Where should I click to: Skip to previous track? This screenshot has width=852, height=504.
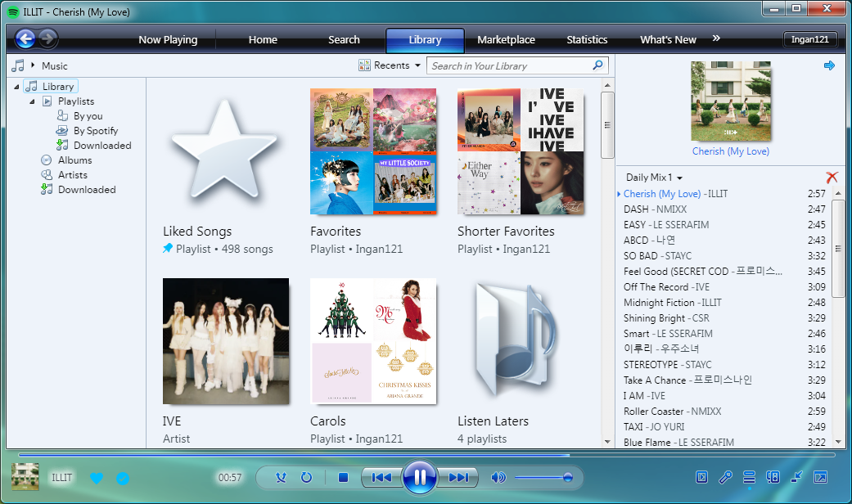(x=381, y=477)
